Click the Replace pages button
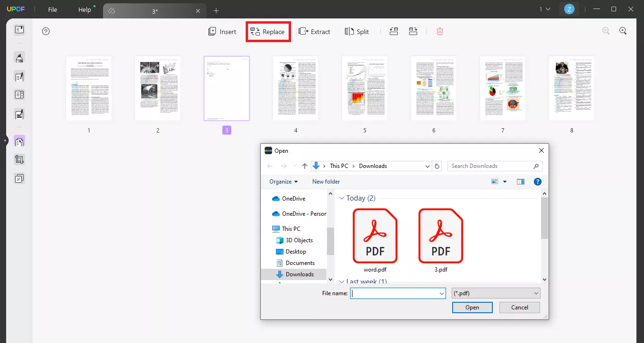The width and height of the screenshot is (644, 343). click(267, 32)
